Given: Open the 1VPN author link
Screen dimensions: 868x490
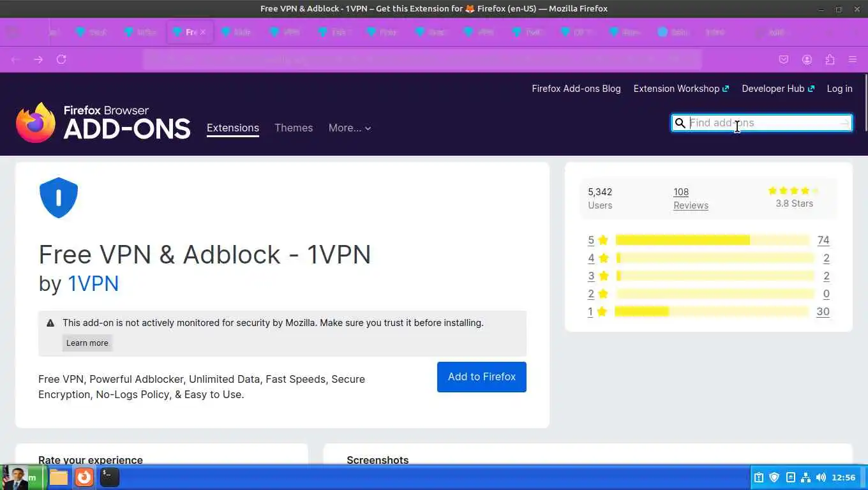Looking at the screenshot, I should (x=93, y=283).
